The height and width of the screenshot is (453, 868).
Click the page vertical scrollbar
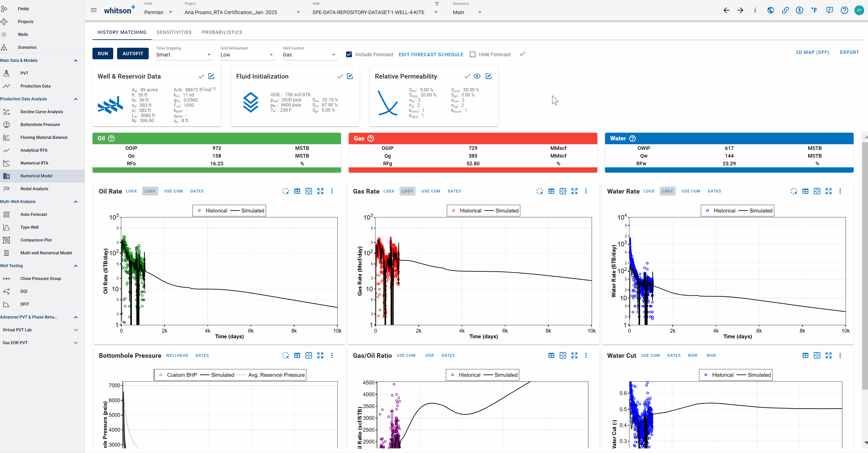[865, 266]
